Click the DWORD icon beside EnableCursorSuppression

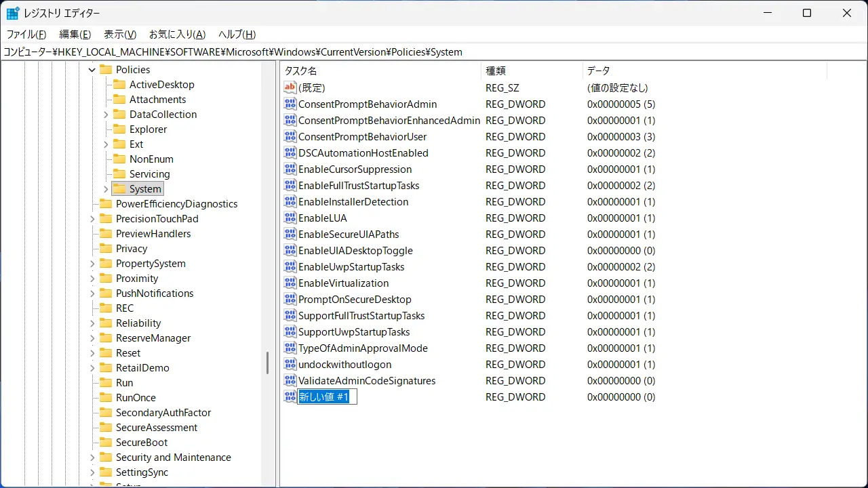(290, 169)
